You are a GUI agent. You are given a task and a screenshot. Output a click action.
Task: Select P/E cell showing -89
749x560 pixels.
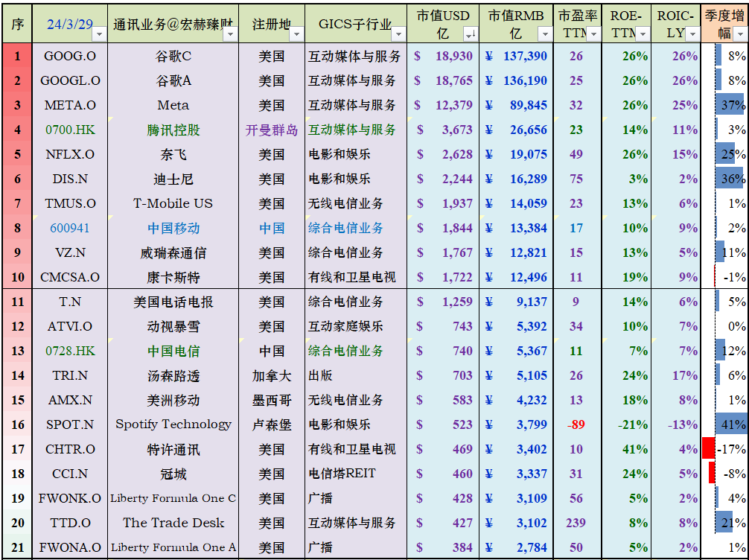coord(578,424)
